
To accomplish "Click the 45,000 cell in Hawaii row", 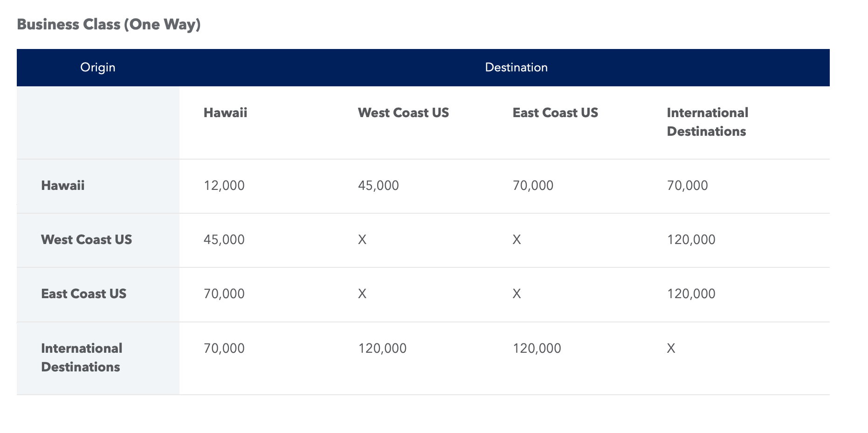I will click(x=378, y=185).
